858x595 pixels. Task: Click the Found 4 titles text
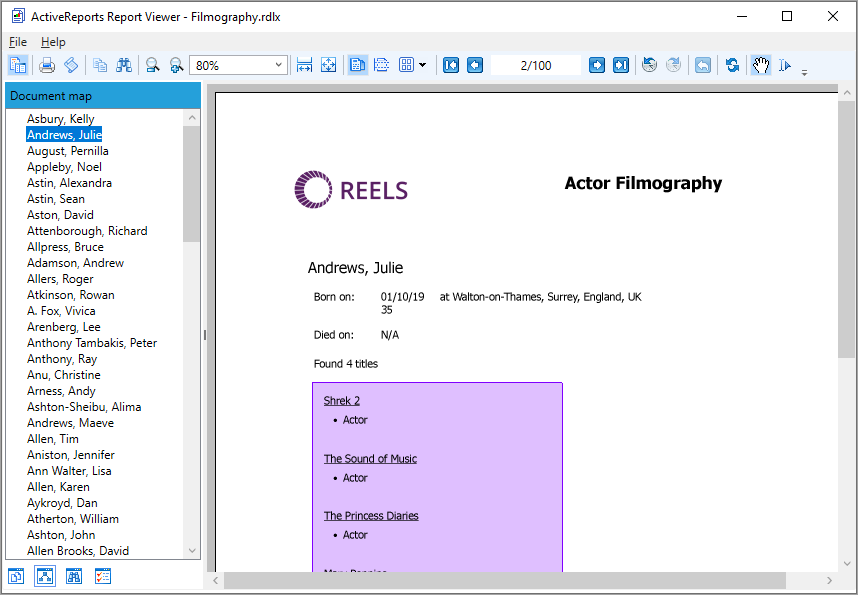345,364
